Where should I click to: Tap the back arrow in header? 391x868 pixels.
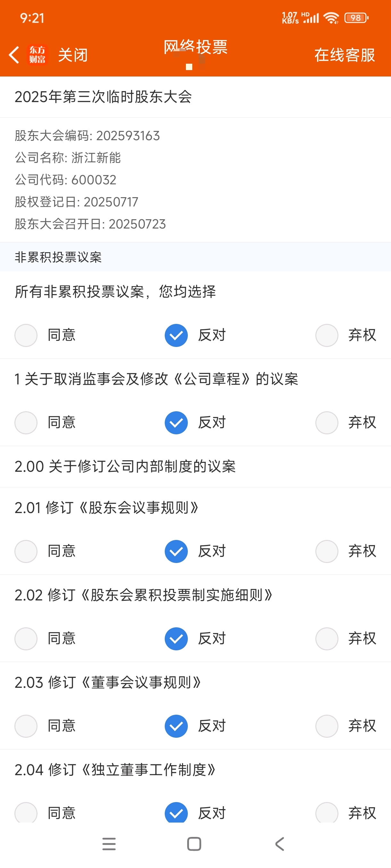[14, 55]
